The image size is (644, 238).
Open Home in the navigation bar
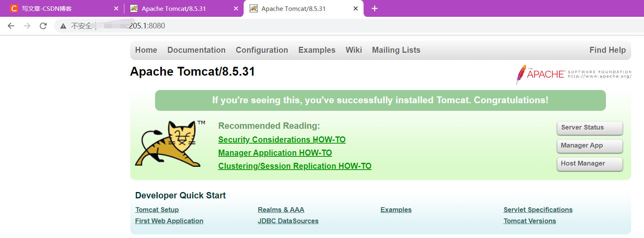pyautogui.click(x=146, y=50)
